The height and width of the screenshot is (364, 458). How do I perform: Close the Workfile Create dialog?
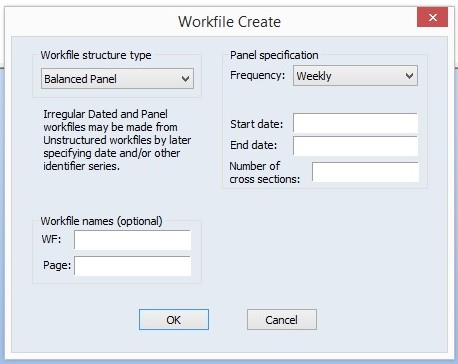(x=432, y=17)
